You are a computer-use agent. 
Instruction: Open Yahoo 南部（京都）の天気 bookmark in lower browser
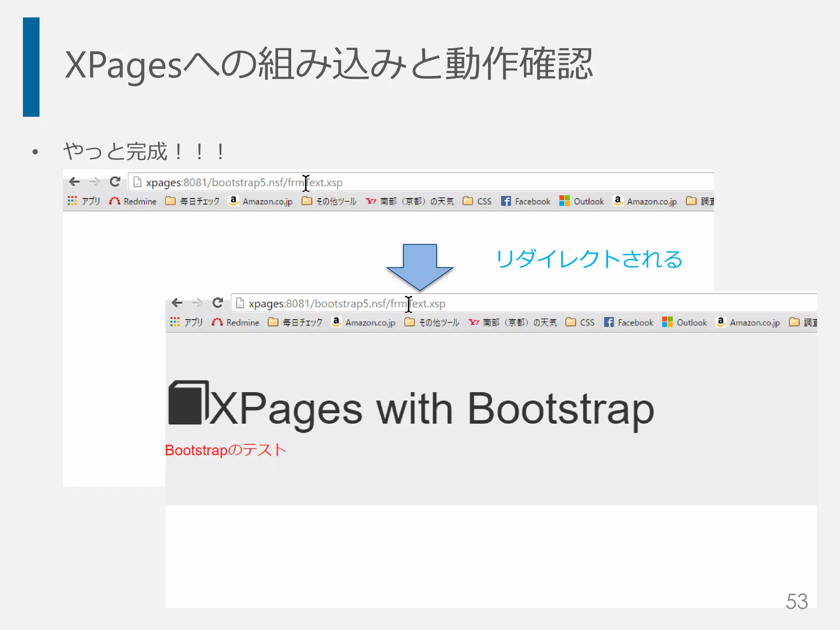(512, 322)
